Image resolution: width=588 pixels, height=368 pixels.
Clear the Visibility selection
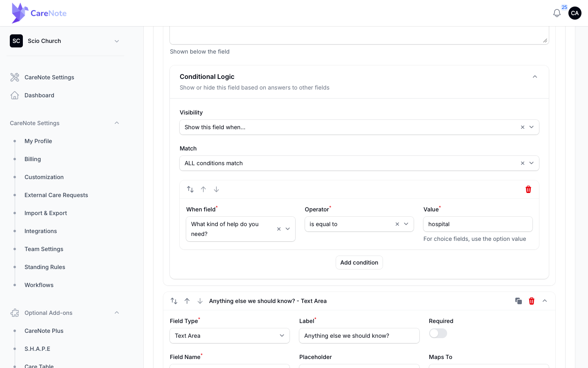click(523, 127)
